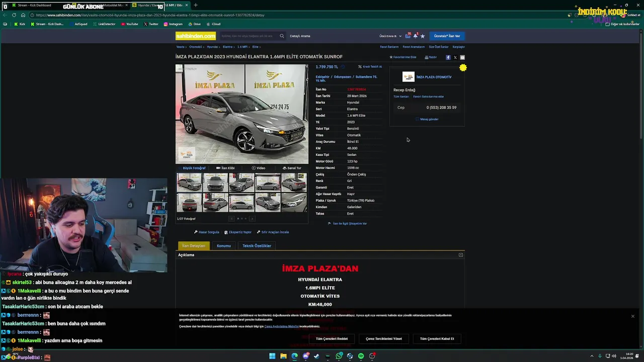The height and width of the screenshot is (362, 644).
Task: Open İMZA PLAZA OTOMOTİV store link
Action: (x=434, y=77)
